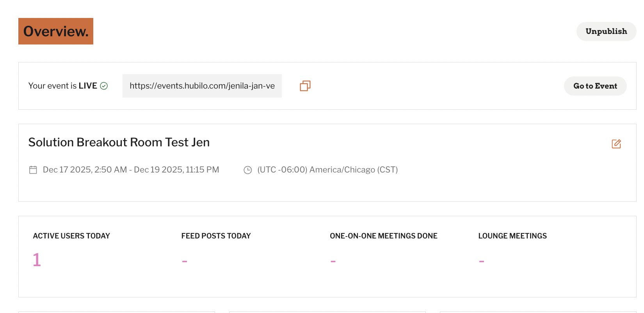This screenshot has height=313, width=644.
Task: Click the calendar icon beside event dates
Action: point(33,170)
